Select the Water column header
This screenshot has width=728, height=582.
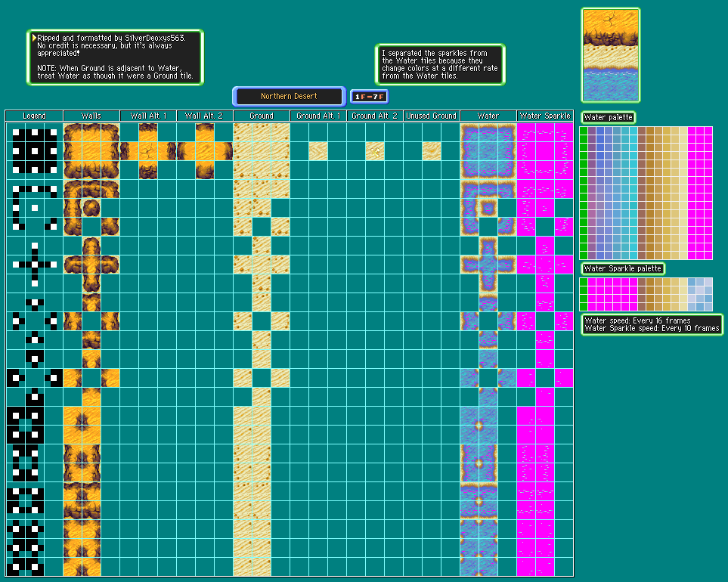(x=488, y=116)
